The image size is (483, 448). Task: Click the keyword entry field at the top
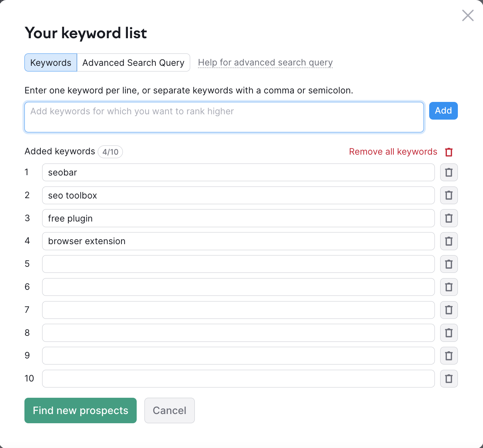(224, 117)
